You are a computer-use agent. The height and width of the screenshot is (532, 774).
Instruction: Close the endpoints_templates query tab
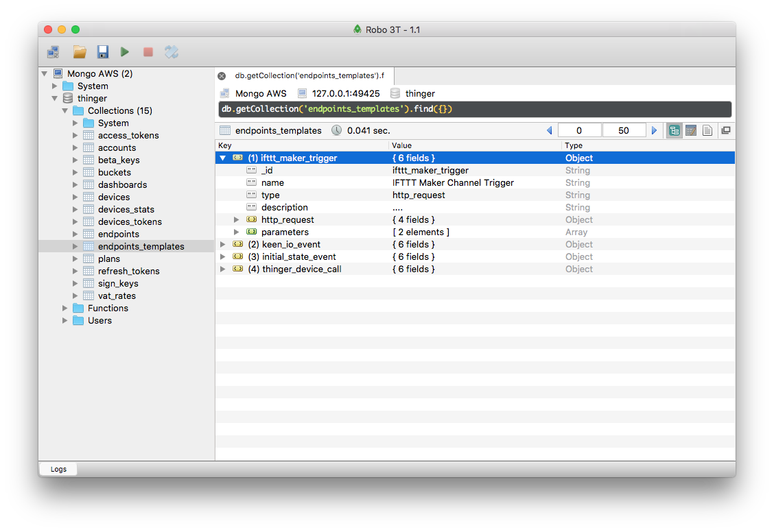pyautogui.click(x=222, y=76)
